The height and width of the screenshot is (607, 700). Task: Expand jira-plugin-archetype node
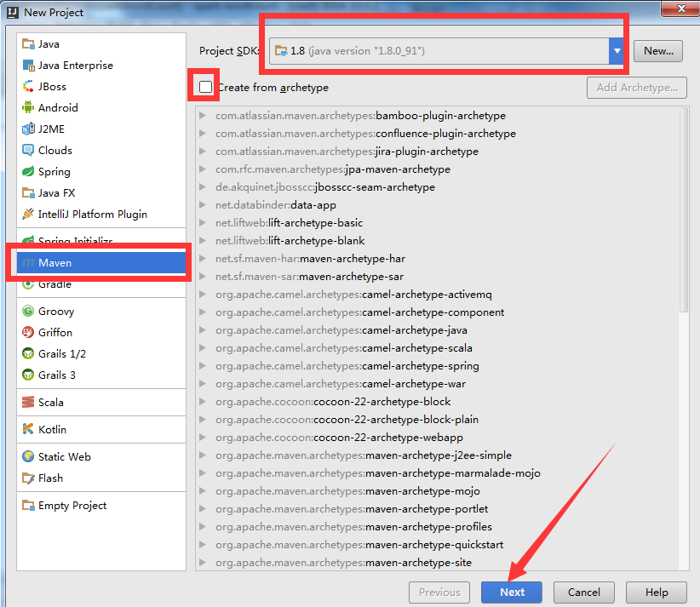203,152
